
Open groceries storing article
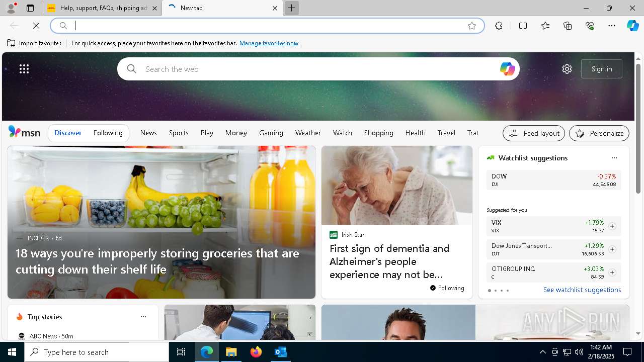[x=162, y=222]
